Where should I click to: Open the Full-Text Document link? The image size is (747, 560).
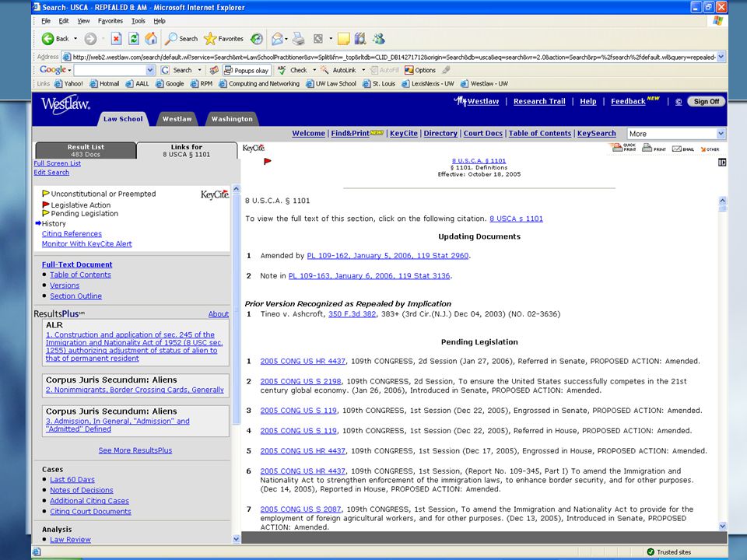click(x=77, y=264)
